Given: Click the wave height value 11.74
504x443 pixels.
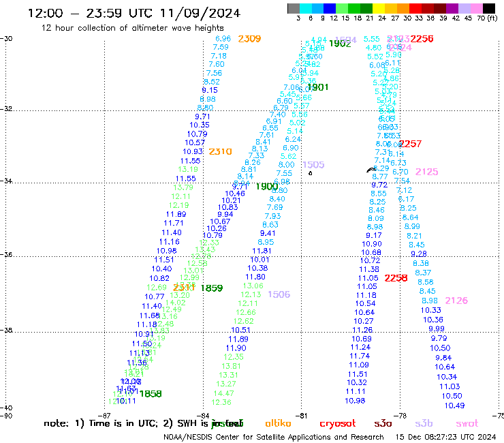Looking at the screenshot, I should (x=360, y=356).
